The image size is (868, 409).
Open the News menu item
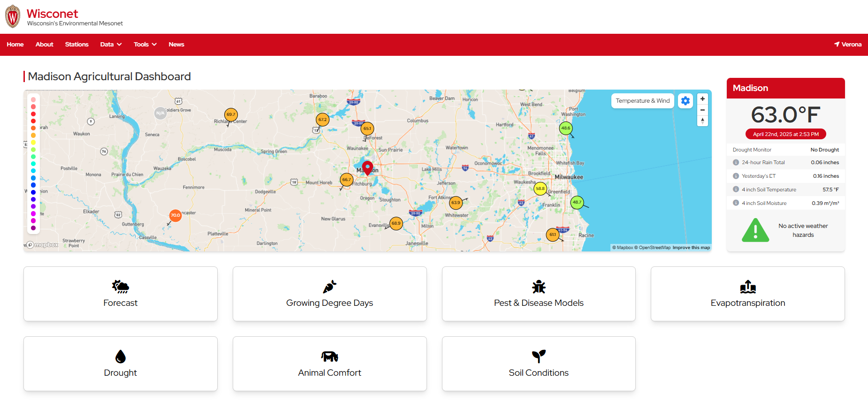[x=176, y=45]
